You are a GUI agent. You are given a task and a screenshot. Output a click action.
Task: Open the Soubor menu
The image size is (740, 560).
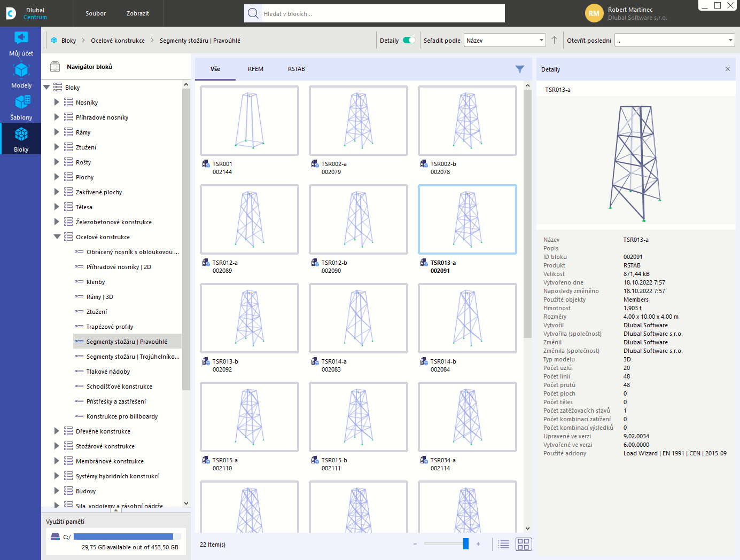(x=96, y=13)
